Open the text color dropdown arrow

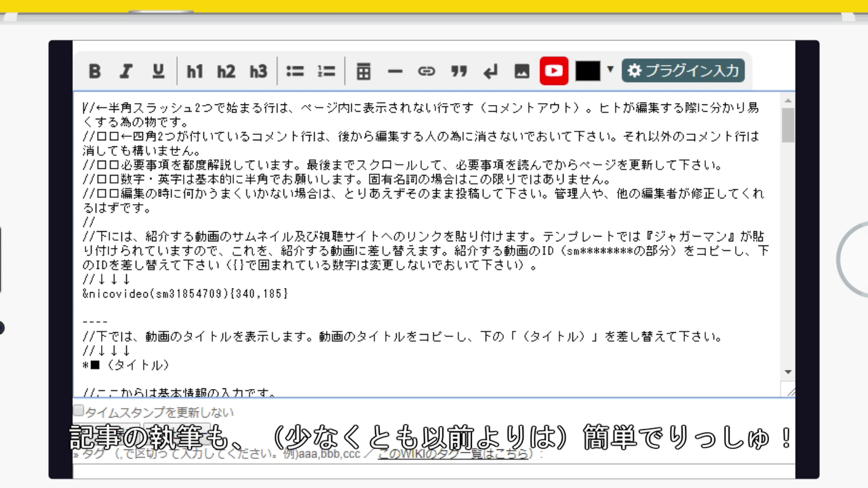(610, 70)
